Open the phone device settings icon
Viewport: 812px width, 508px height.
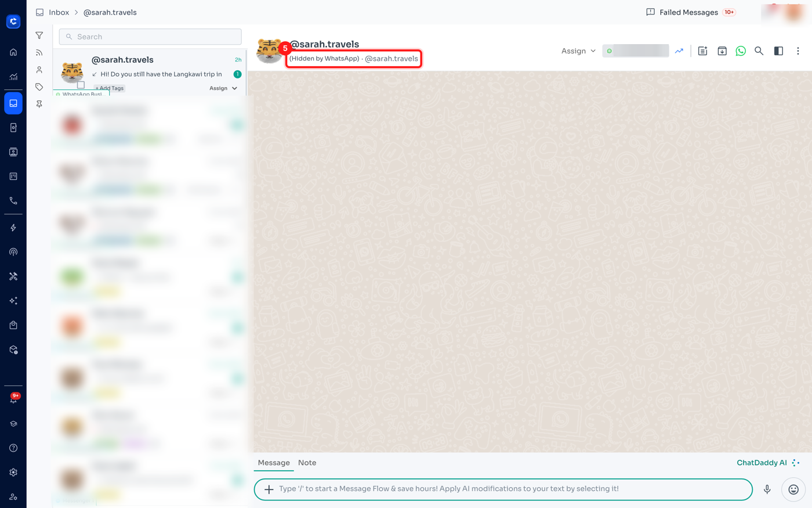(13, 128)
